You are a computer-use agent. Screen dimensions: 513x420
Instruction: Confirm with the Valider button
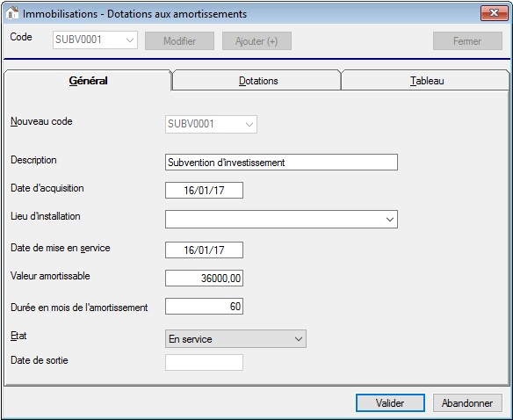390,402
